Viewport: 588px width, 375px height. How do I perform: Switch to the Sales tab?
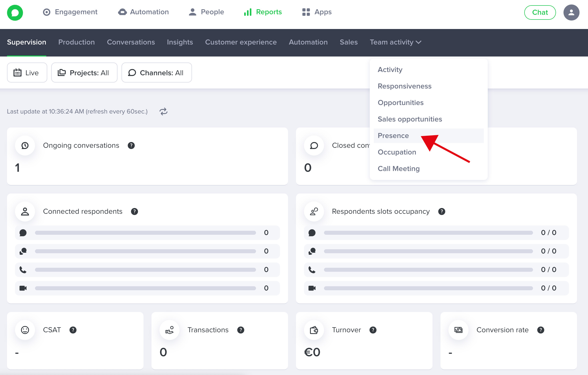pyautogui.click(x=349, y=42)
